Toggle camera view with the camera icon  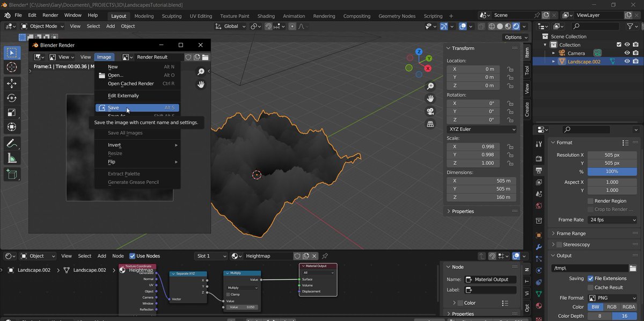(430, 112)
